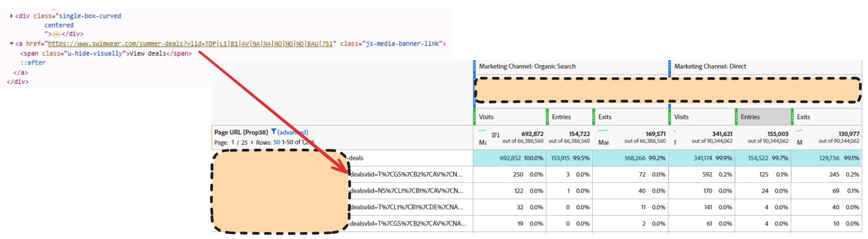Click the Exits column under Direct
Viewport: 868px width, 239px height.
click(827, 117)
